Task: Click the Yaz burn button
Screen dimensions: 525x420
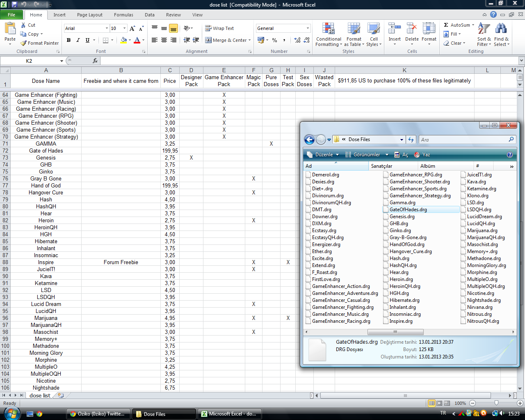Action: click(x=422, y=155)
